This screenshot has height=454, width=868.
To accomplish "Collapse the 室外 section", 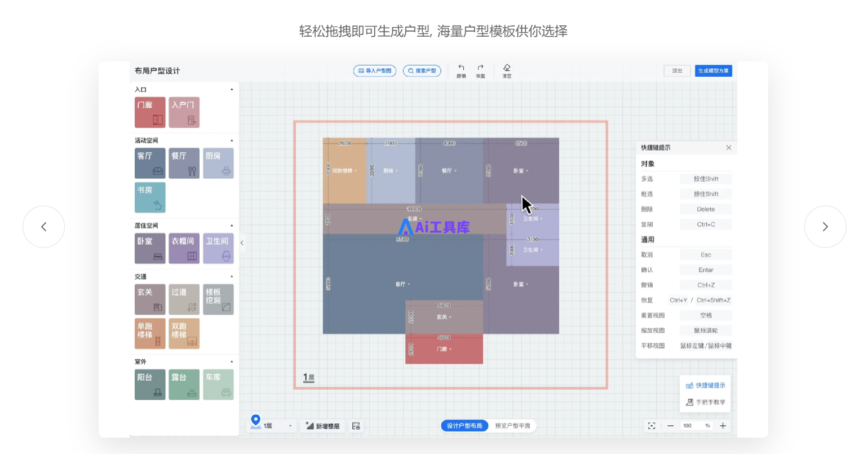I will pos(232,362).
